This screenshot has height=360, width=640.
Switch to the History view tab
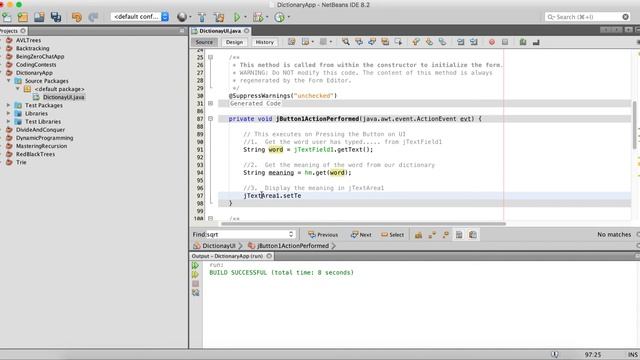click(264, 42)
